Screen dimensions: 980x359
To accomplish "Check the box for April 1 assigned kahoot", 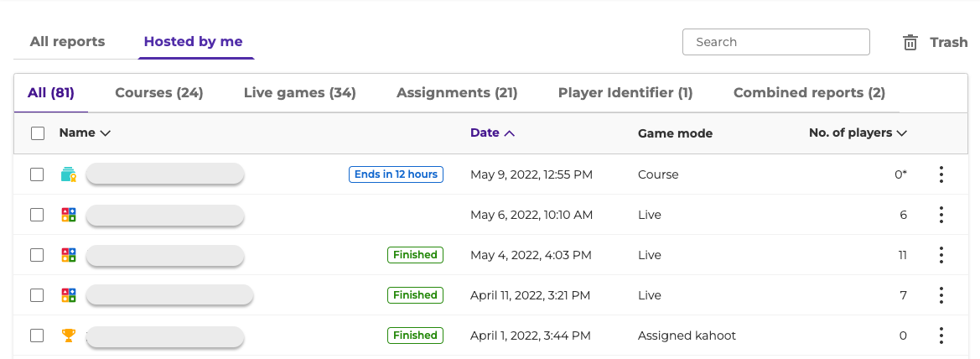I will pos(37,336).
